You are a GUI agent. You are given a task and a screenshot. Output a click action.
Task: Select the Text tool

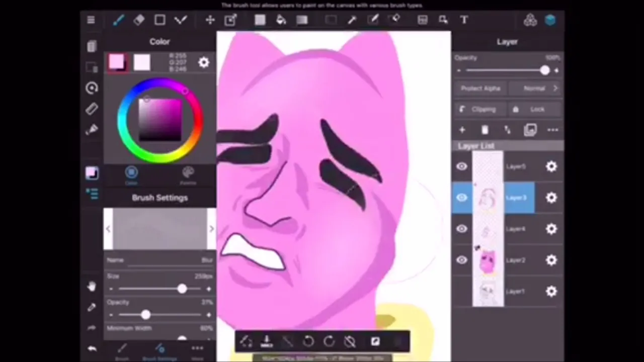464,20
